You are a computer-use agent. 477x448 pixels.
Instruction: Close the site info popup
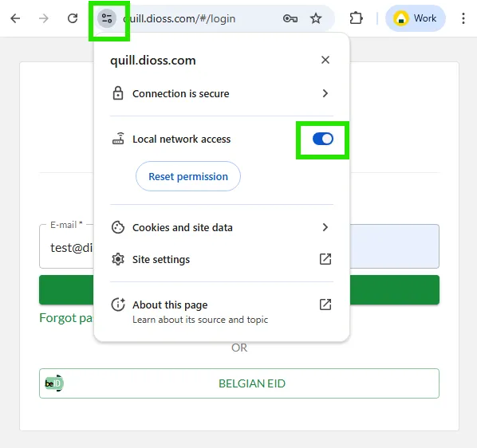click(325, 60)
